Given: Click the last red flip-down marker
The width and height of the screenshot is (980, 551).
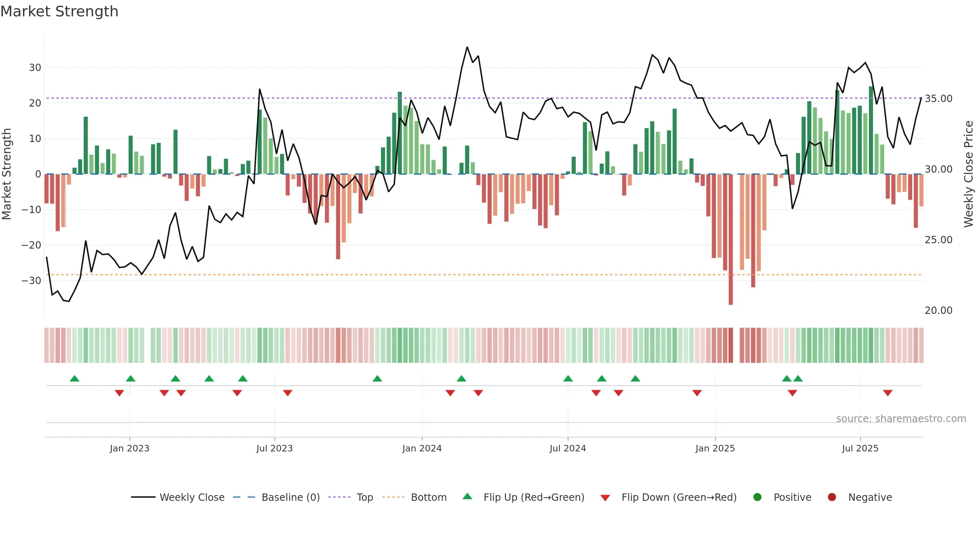Looking at the screenshot, I should 888,393.
